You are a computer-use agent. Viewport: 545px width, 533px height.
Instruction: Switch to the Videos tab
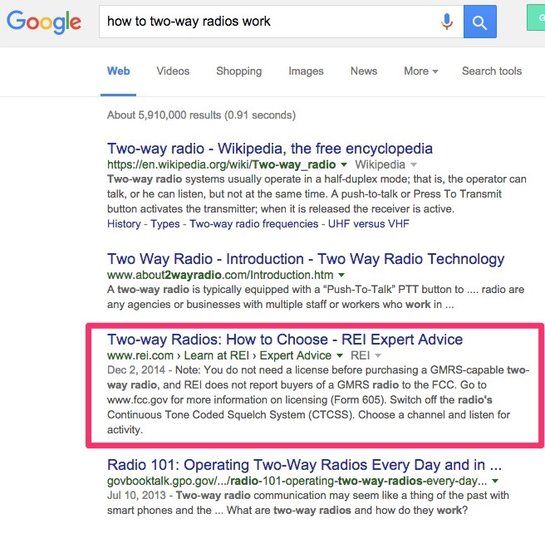(173, 71)
